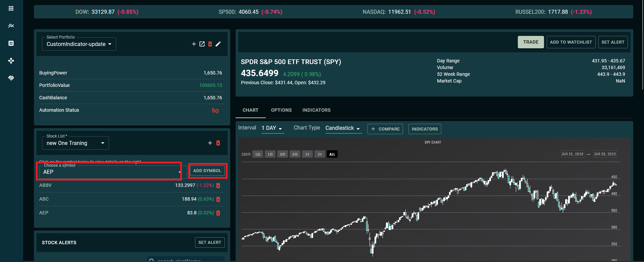The width and height of the screenshot is (644, 262).
Task: Click the ADD SYMBOL button
Action: pos(207,171)
